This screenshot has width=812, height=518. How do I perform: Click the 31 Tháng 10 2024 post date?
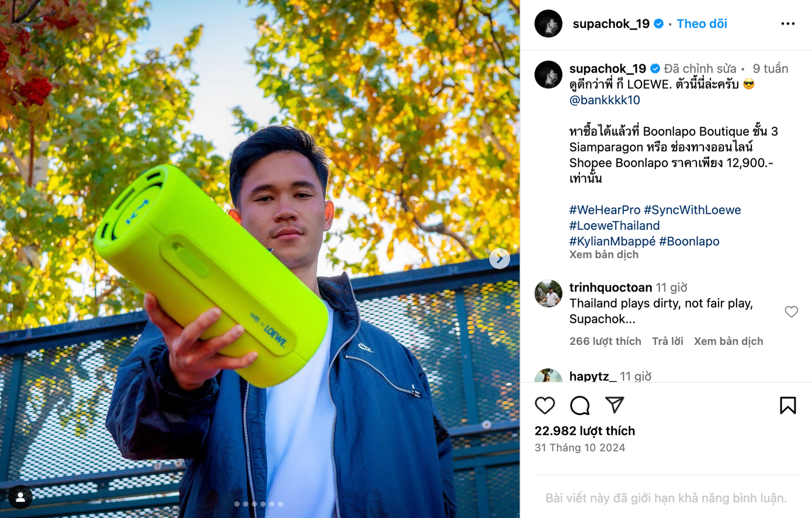pyautogui.click(x=579, y=448)
